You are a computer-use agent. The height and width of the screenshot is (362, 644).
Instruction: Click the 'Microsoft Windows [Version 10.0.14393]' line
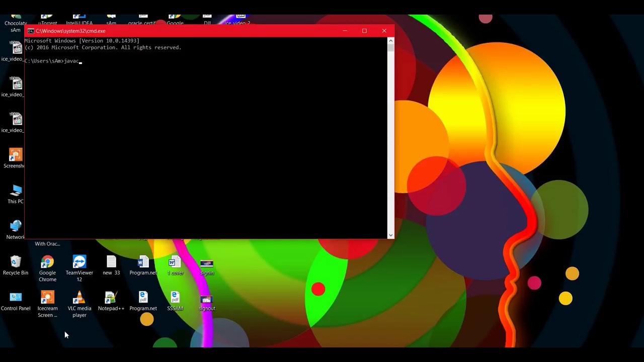[x=82, y=41]
